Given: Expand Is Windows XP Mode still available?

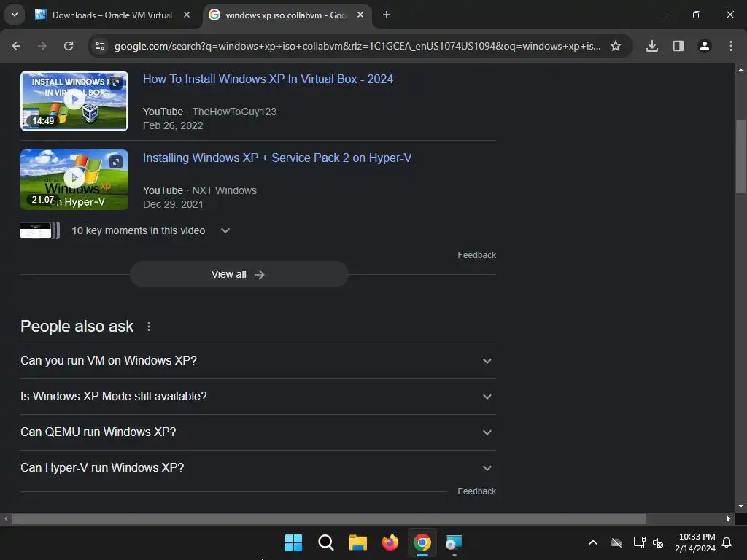Looking at the screenshot, I should [x=258, y=397].
